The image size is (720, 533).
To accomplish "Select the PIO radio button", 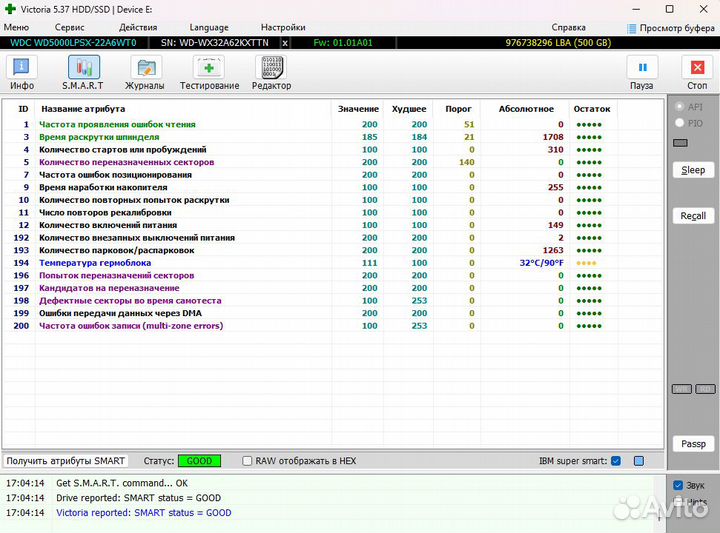I will (680, 123).
